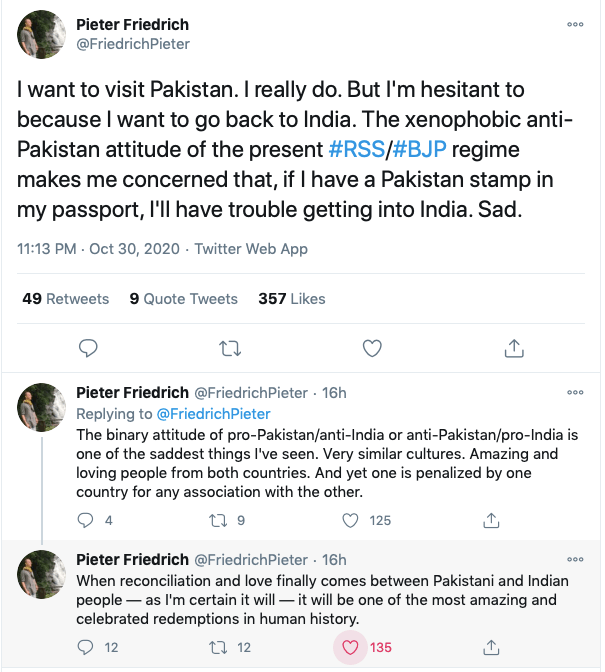This screenshot has width=605, height=672.
Task: Open more options on reconciliation reply
Action: coord(575,560)
